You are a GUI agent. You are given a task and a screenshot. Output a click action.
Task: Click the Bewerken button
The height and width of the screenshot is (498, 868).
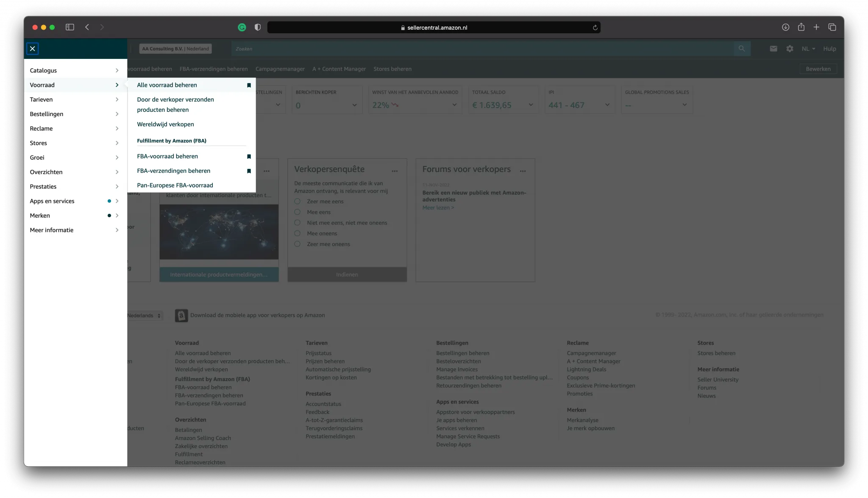point(818,69)
